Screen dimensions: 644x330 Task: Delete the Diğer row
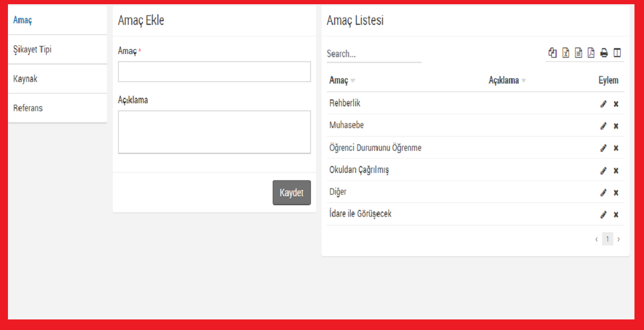(616, 193)
